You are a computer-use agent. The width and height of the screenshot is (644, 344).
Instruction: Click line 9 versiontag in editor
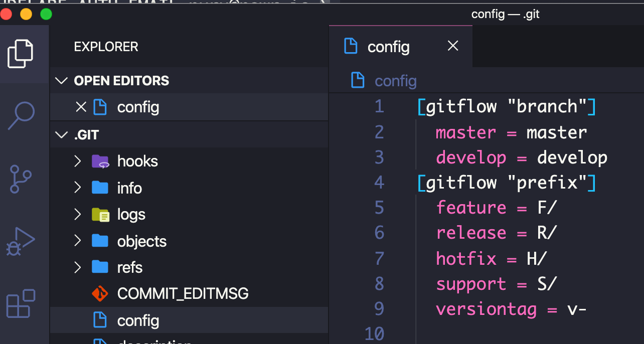click(486, 309)
